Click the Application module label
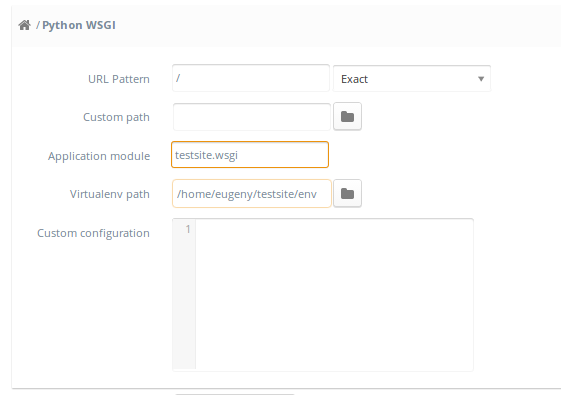The height and width of the screenshot is (395, 561). point(99,156)
